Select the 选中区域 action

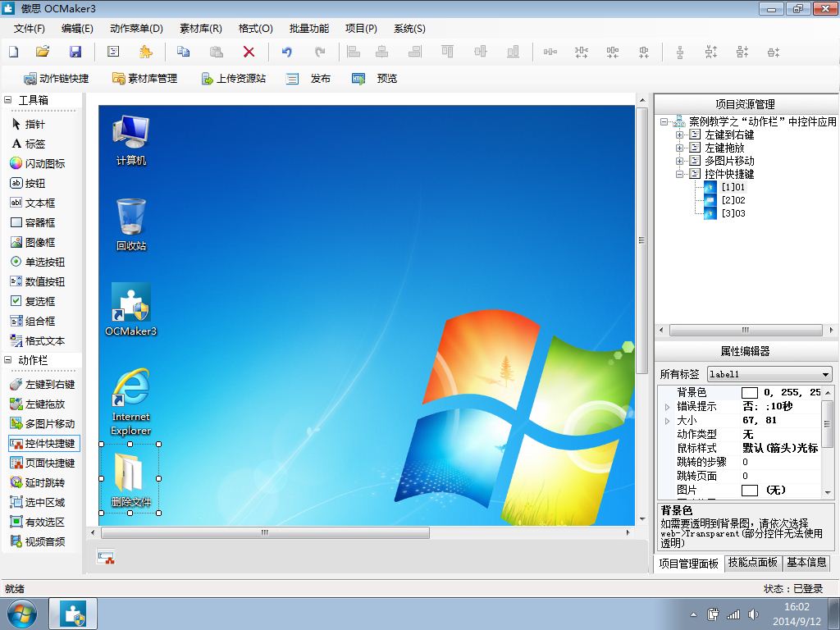[x=38, y=502]
